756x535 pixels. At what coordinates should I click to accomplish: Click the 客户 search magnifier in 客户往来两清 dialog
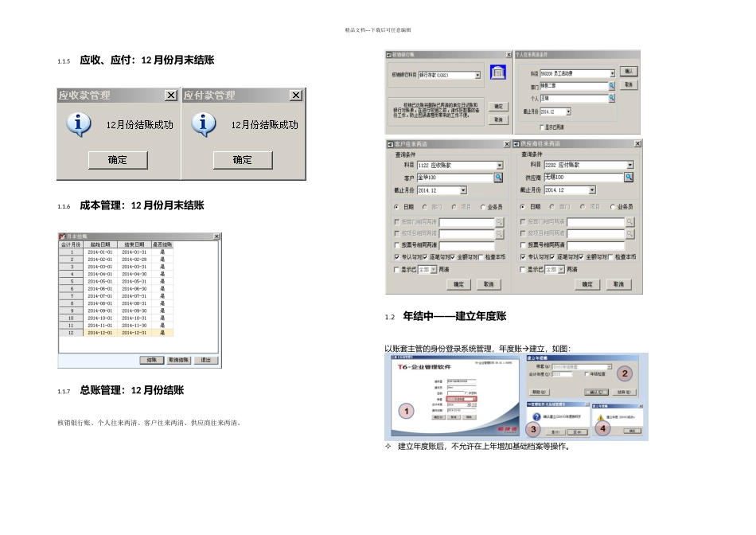[498, 178]
